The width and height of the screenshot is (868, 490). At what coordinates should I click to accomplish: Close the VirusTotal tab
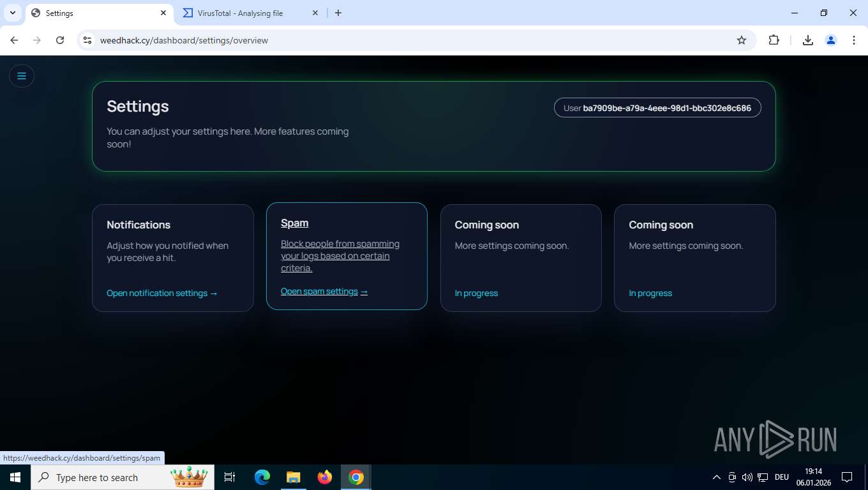[x=315, y=13]
